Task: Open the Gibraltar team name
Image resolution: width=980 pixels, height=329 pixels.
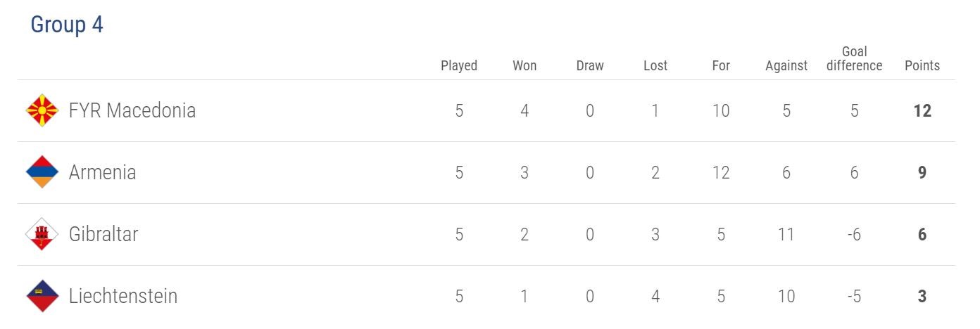Action: (x=103, y=234)
